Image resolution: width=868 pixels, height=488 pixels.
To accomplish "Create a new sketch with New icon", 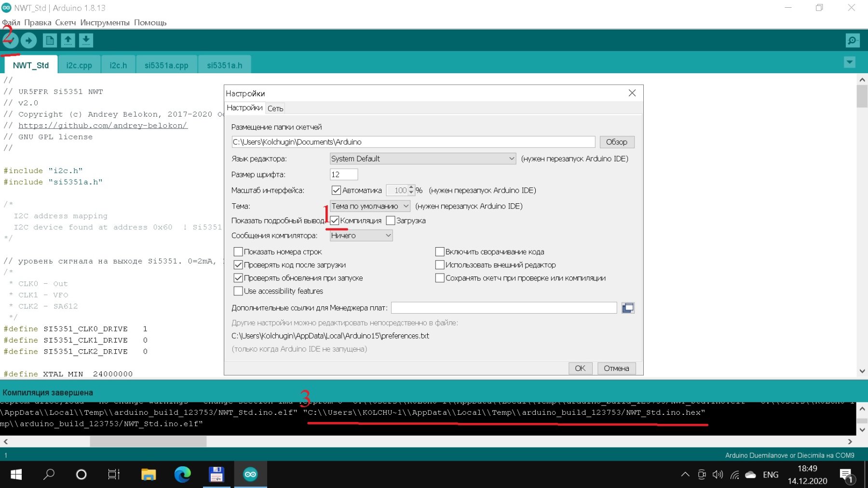I will point(50,40).
